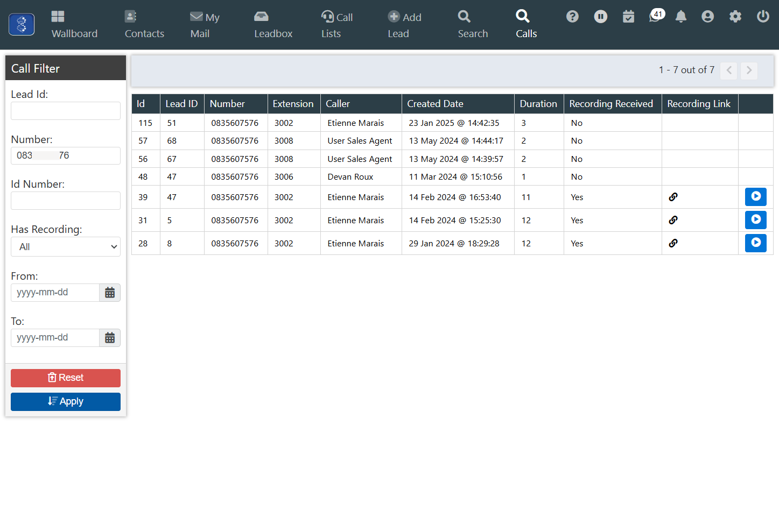Click the power logout icon

click(763, 17)
